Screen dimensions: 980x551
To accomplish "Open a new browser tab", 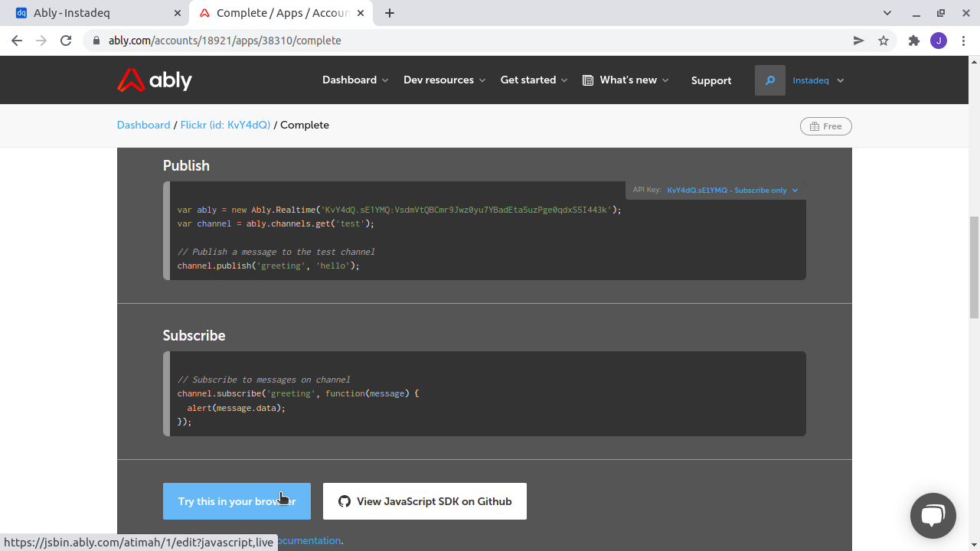I will coord(390,13).
